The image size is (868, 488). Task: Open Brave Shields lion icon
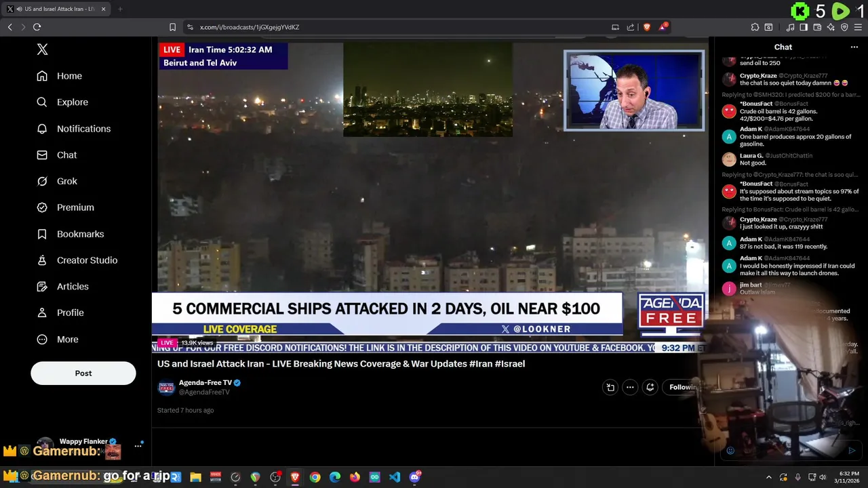pos(646,27)
